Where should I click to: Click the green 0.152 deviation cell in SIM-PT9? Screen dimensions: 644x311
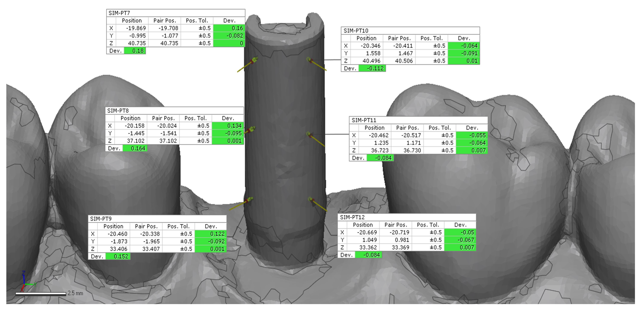[118, 256]
